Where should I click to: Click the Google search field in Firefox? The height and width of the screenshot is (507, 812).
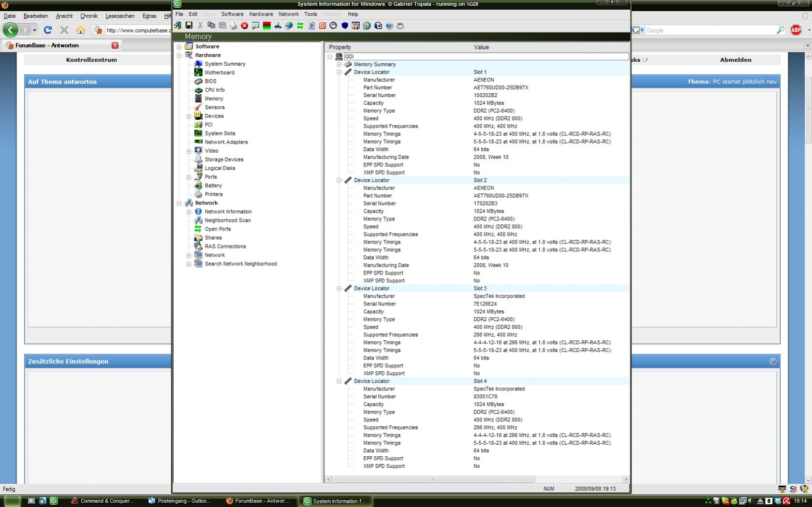coord(710,30)
